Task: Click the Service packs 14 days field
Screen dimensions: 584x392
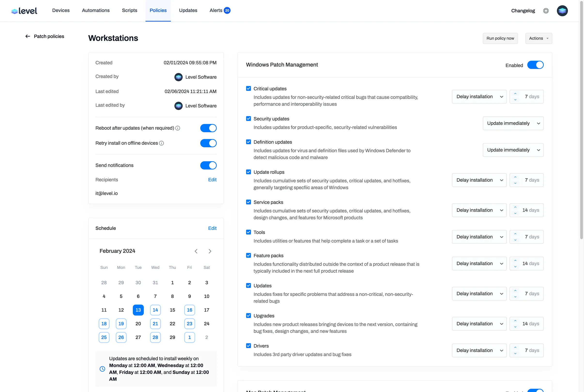Action: click(526, 210)
